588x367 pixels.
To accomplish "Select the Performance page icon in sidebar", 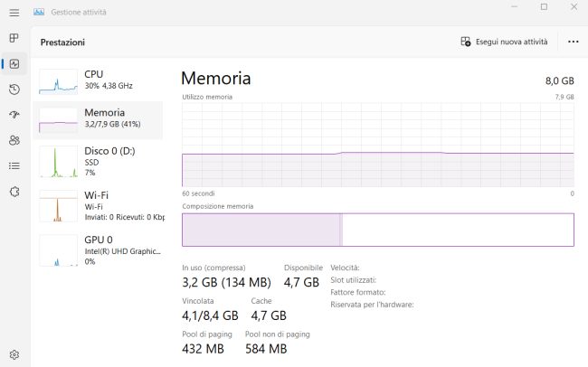I will tap(14, 64).
